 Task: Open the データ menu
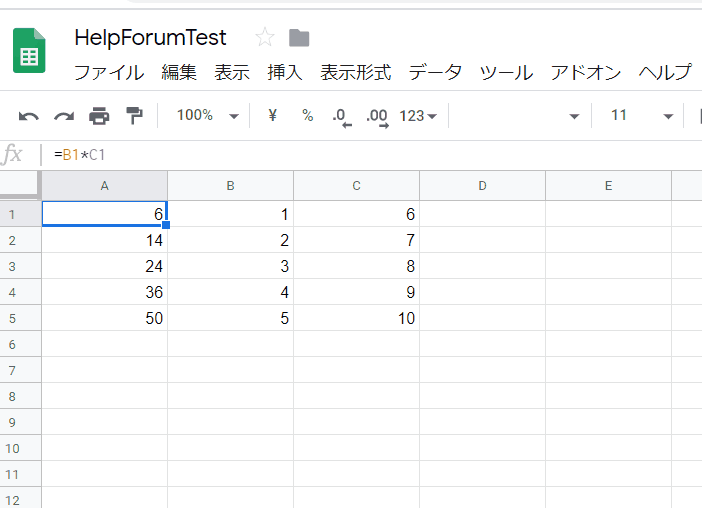click(435, 73)
